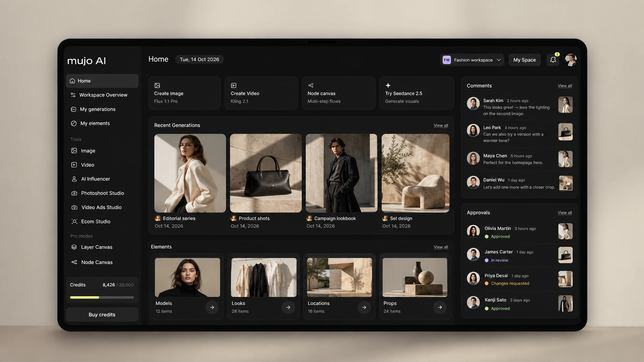Click the user profile avatar
644x362 pixels.
point(571,60)
